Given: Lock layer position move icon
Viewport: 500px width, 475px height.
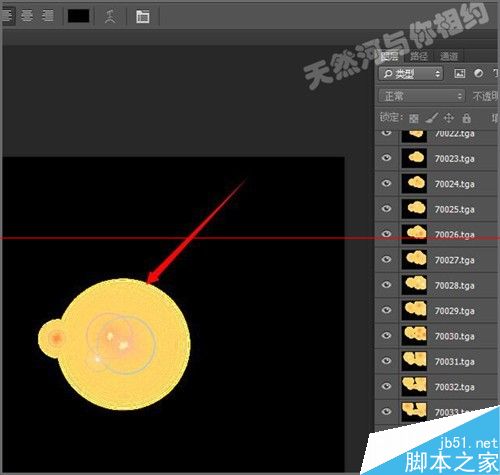Looking at the screenshot, I should (x=449, y=118).
